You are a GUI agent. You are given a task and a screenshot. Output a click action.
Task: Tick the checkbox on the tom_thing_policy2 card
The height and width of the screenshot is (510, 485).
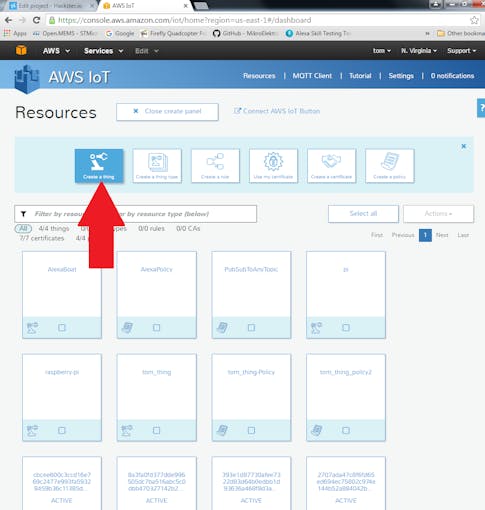pyautogui.click(x=346, y=430)
